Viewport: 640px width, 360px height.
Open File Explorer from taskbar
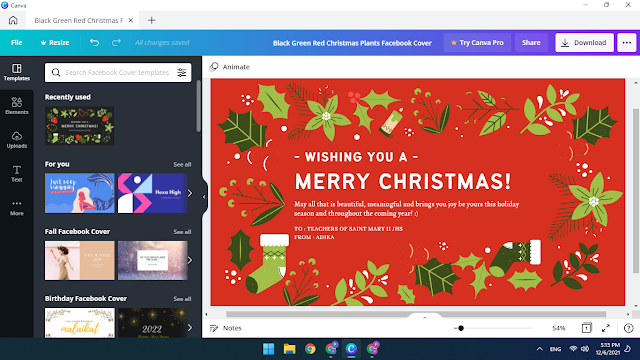point(289,349)
